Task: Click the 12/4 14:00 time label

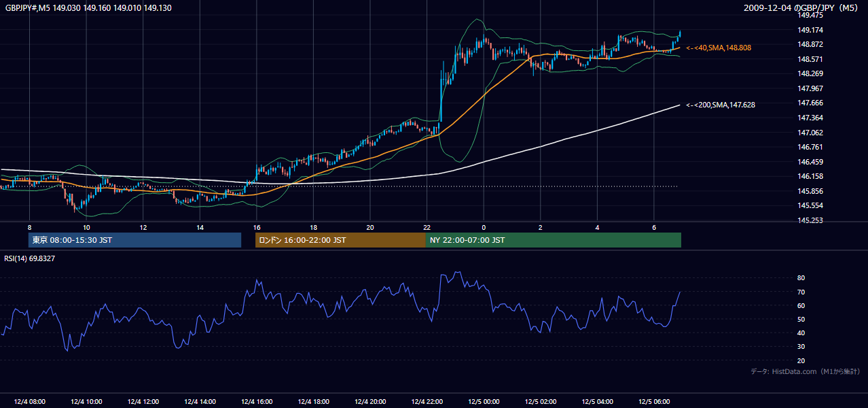Action: point(200,401)
